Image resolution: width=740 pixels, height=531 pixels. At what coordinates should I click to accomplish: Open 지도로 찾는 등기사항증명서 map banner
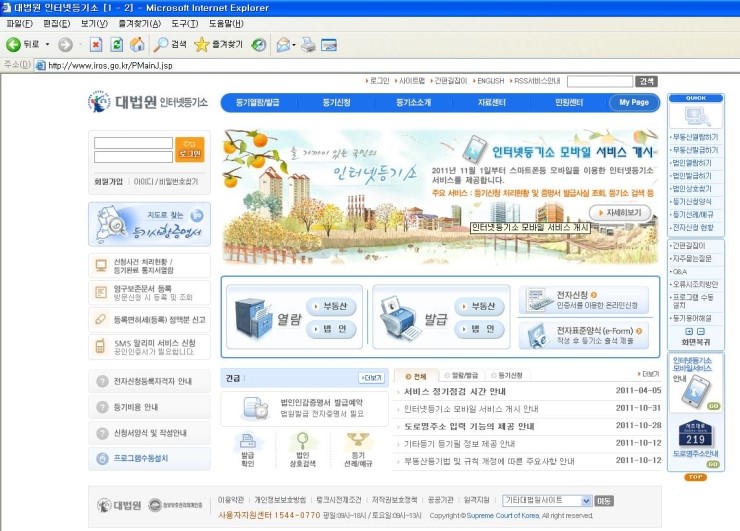[149, 225]
